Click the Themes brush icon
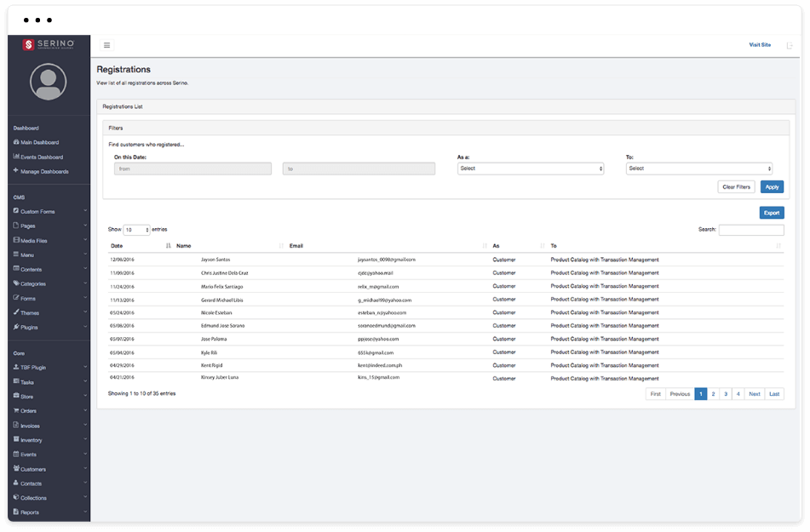The width and height of the screenshot is (810, 532). [16, 312]
